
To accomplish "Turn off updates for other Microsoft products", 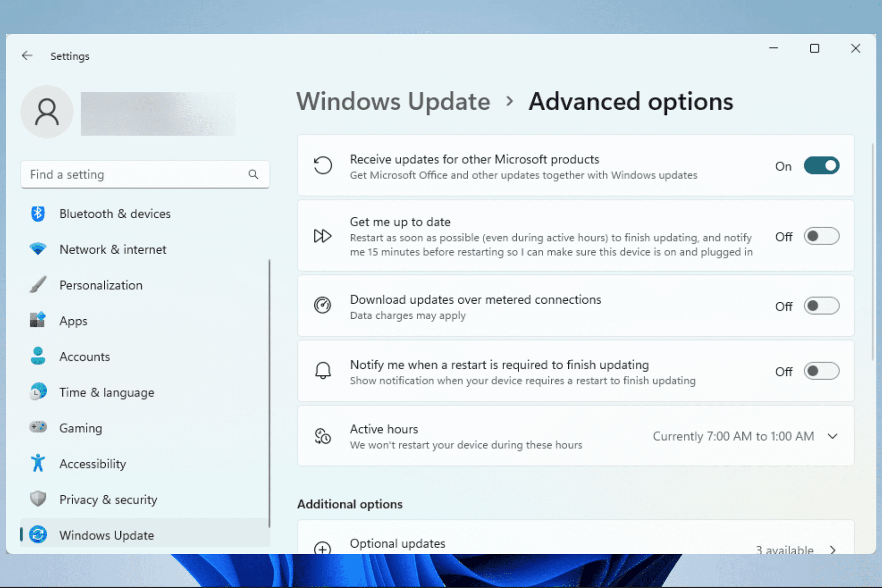I will coord(821,166).
